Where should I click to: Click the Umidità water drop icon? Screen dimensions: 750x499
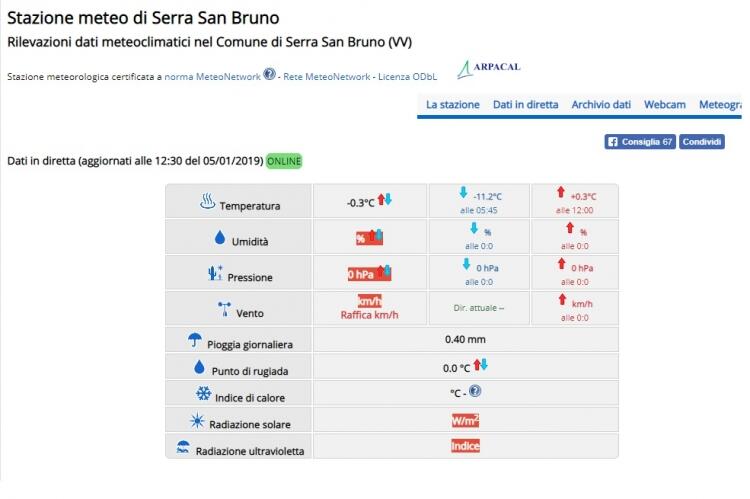point(220,238)
